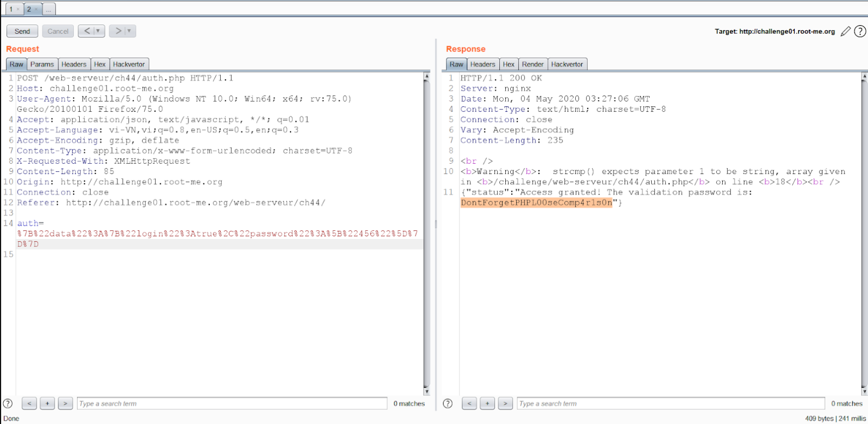
Task: Show the Response Hex tab
Action: pos(509,64)
